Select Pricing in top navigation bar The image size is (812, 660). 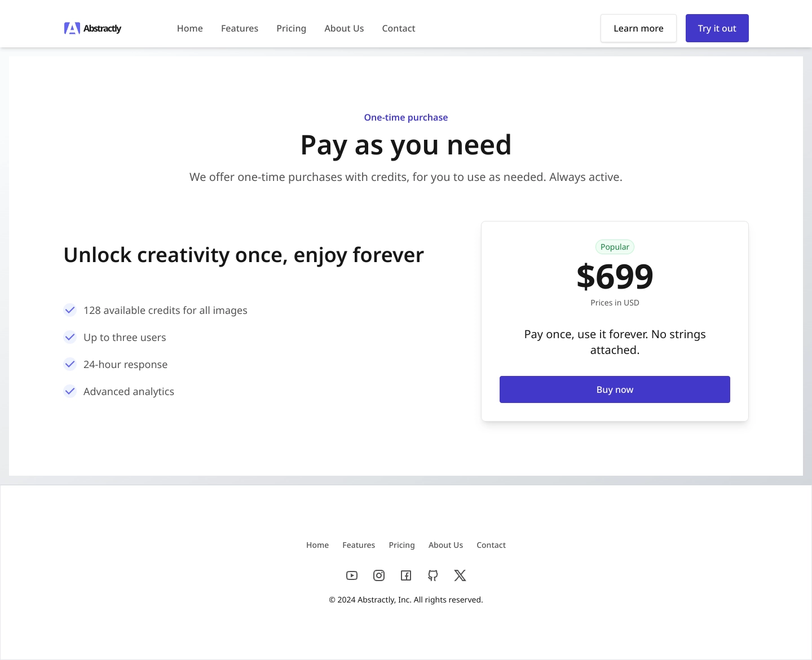coord(291,28)
